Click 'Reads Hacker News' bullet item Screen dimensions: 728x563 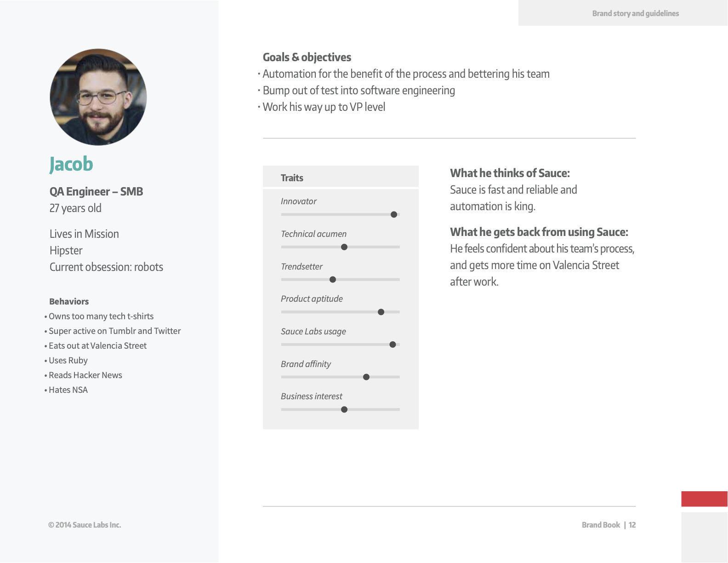(x=83, y=375)
